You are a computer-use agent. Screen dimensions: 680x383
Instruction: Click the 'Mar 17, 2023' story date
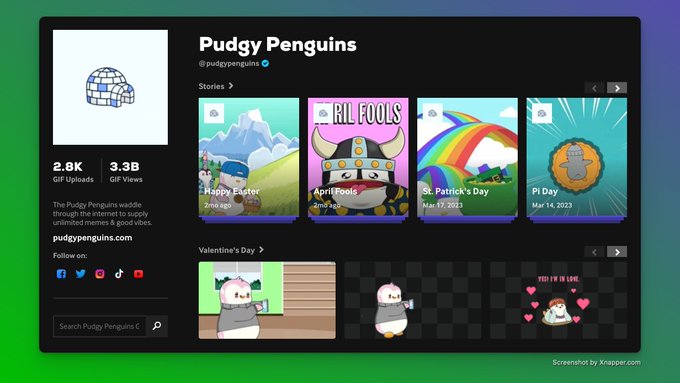click(443, 205)
